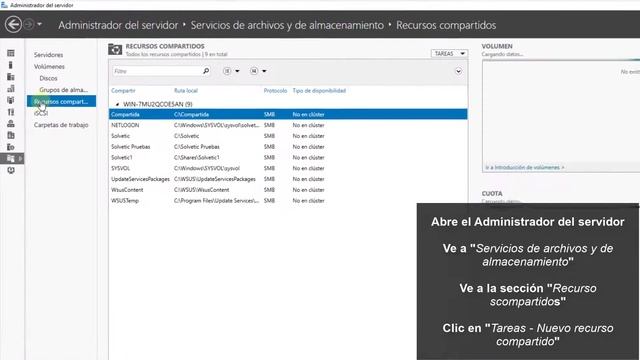Select the SYSVOL share row
640x360 pixels.
288,168
